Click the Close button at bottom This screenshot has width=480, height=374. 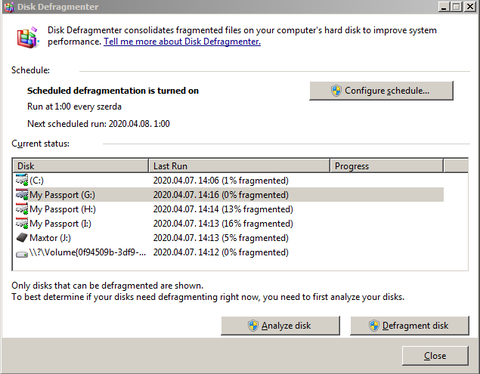(x=435, y=356)
